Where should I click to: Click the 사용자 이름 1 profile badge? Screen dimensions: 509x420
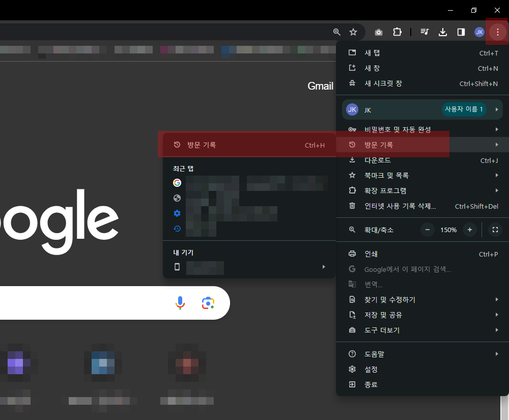tap(464, 109)
